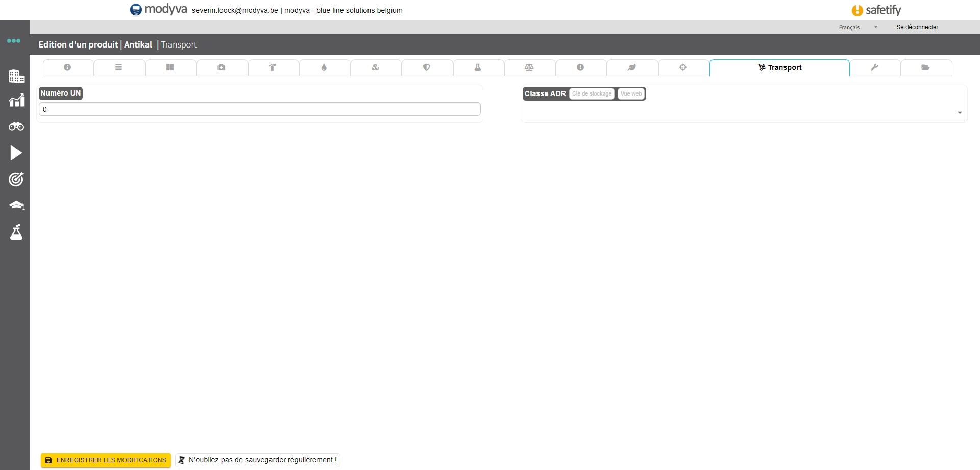
Task: Open the fire extinguisher tab
Action: tap(273, 67)
